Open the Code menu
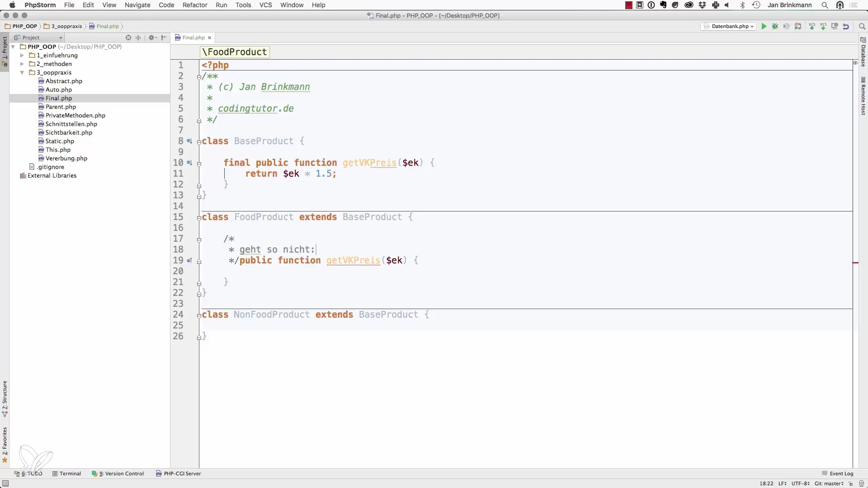The width and height of the screenshot is (868, 488). click(x=166, y=5)
